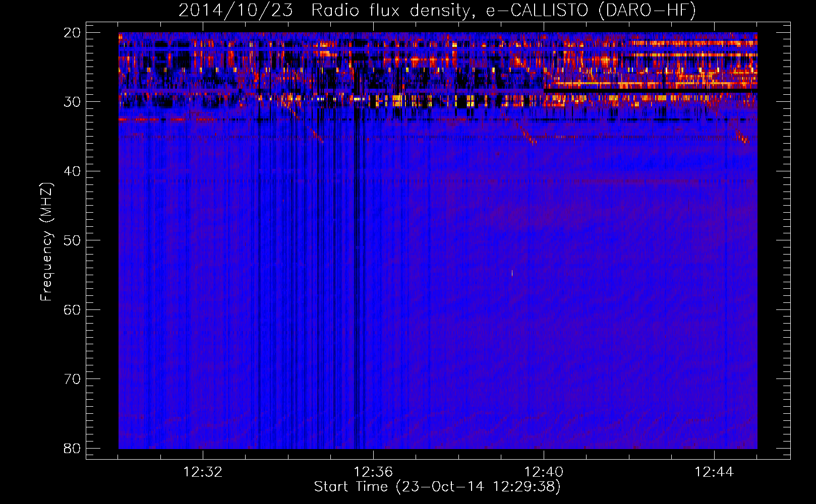Viewport: 816px width, 504px height.
Task: Click the 'Start Time (23-Oct-14 12:29:38)' label
Action: click(437, 486)
